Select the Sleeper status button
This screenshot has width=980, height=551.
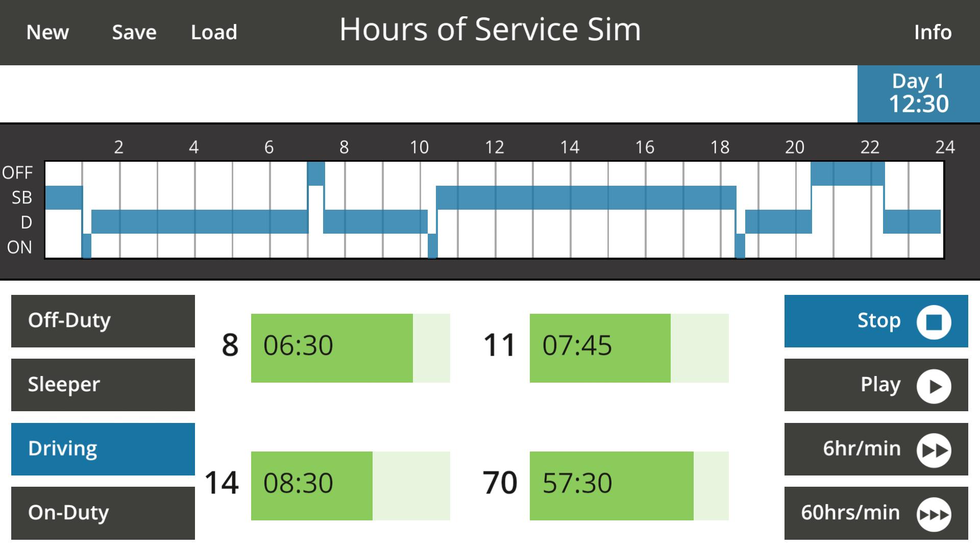pyautogui.click(x=102, y=385)
